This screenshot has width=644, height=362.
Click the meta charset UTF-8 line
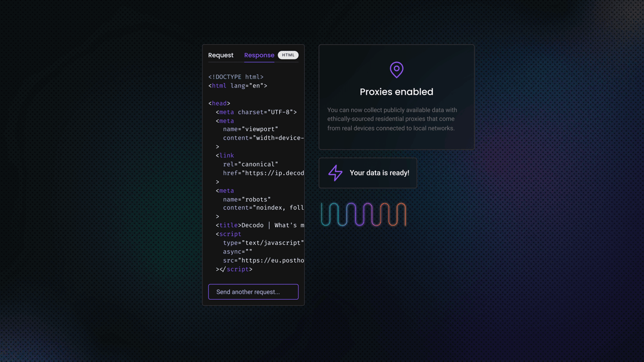pyautogui.click(x=256, y=112)
